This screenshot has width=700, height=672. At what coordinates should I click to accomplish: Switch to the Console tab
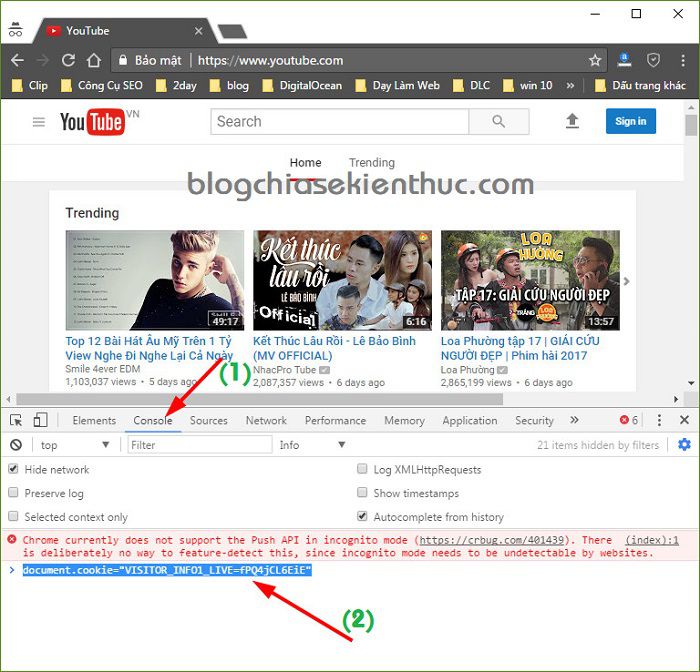[153, 421]
